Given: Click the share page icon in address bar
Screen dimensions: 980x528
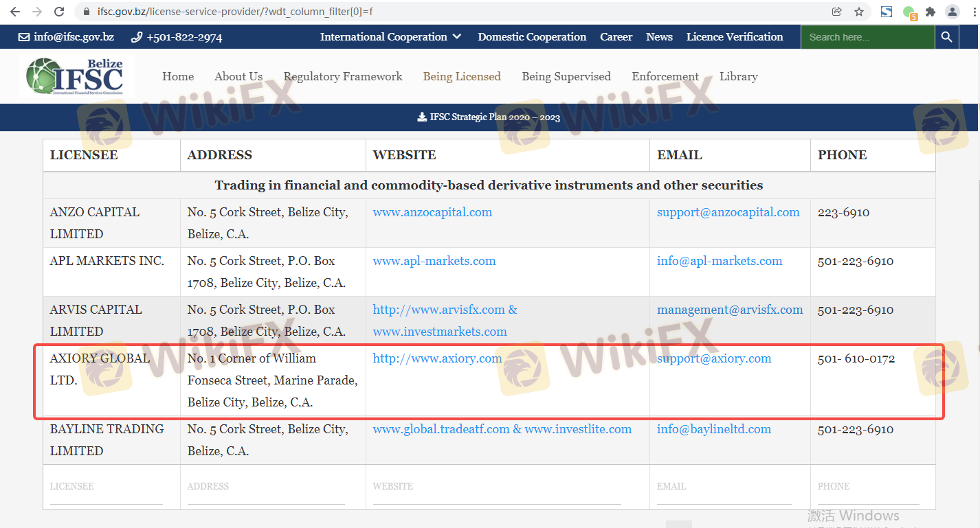Looking at the screenshot, I should tap(836, 12).
